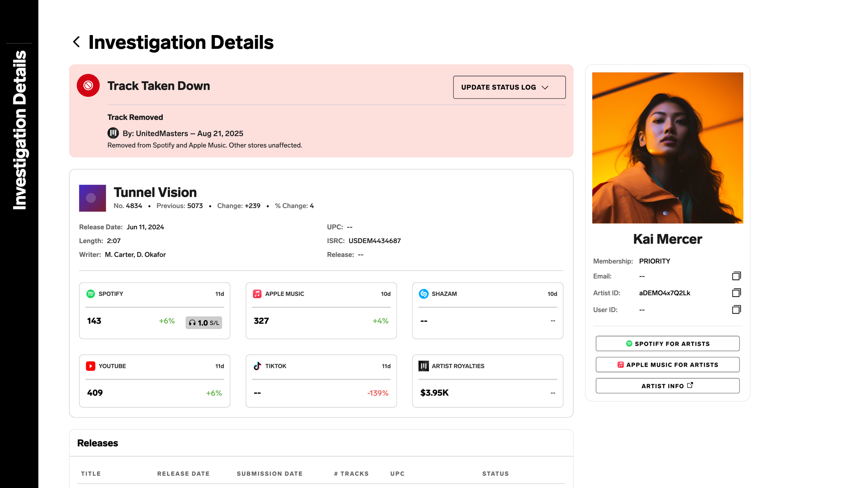Viewport: 868px width, 488px height.
Task: Copy the User ID value
Action: point(736,309)
